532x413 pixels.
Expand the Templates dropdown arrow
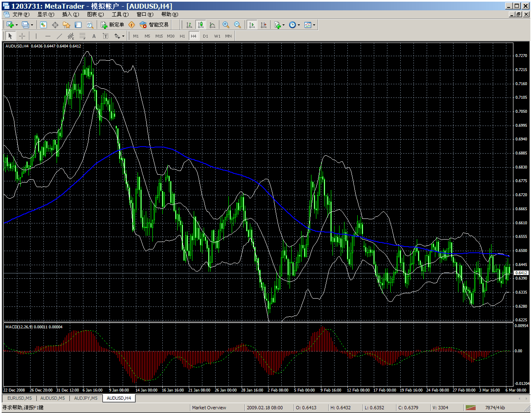(x=314, y=25)
